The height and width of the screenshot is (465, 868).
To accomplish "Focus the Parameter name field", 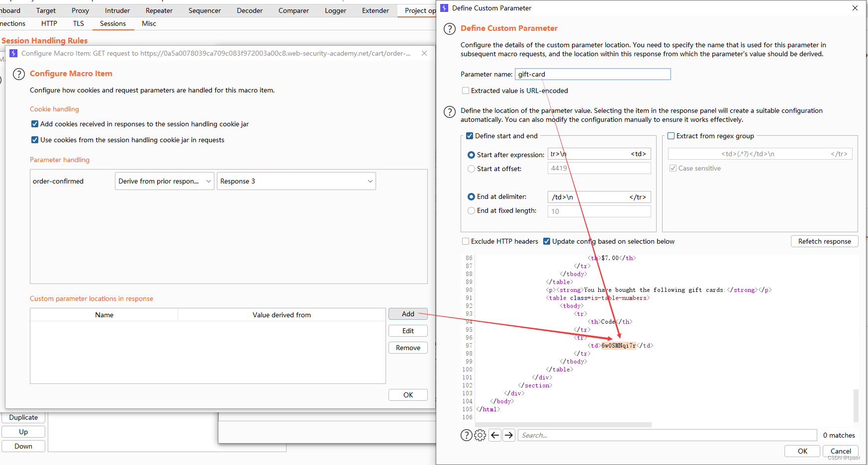I will click(592, 74).
